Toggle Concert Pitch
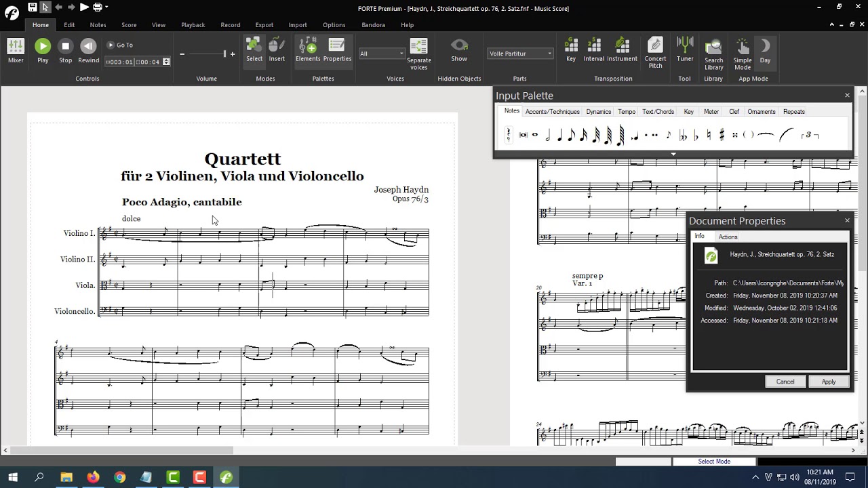The image size is (868, 488). pyautogui.click(x=655, y=53)
